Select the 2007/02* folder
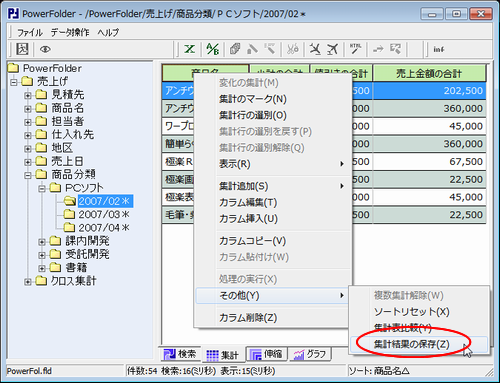 coord(104,201)
